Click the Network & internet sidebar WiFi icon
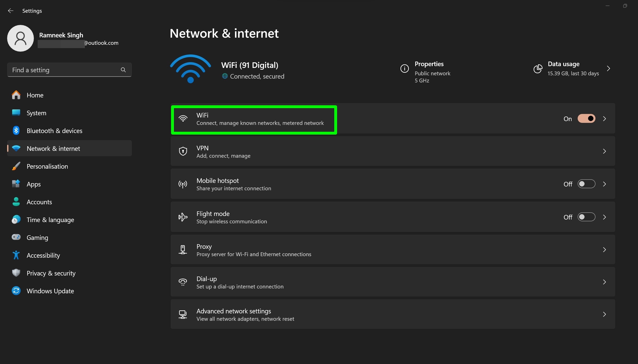The image size is (638, 364). (16, 148)
